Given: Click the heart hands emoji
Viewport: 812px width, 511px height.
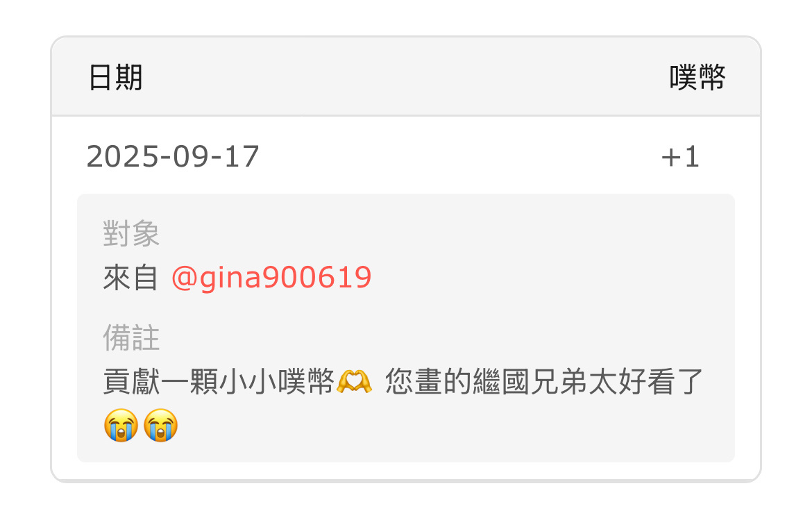Looking at the screenshot, I should pyautogui.click(x=354, y=382).
